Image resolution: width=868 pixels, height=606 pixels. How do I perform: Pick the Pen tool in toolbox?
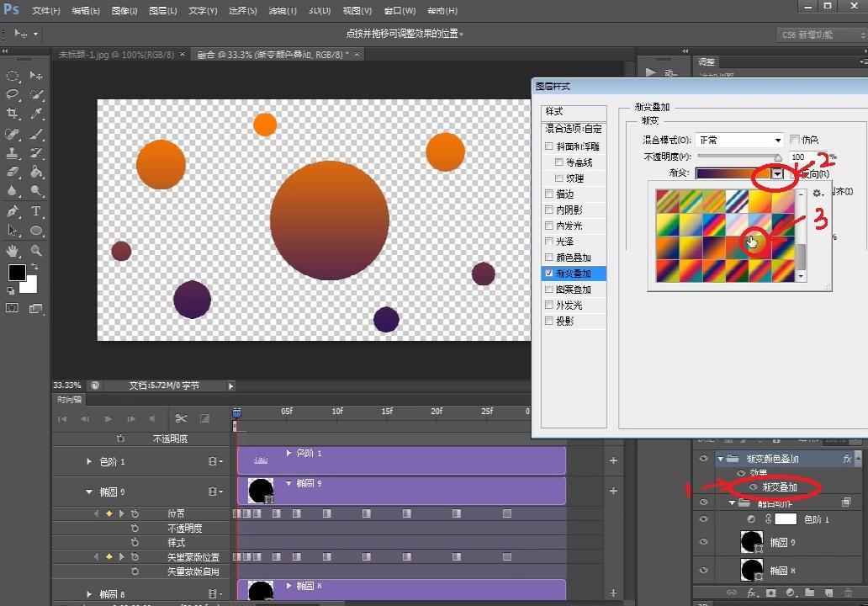coord(13,211)
